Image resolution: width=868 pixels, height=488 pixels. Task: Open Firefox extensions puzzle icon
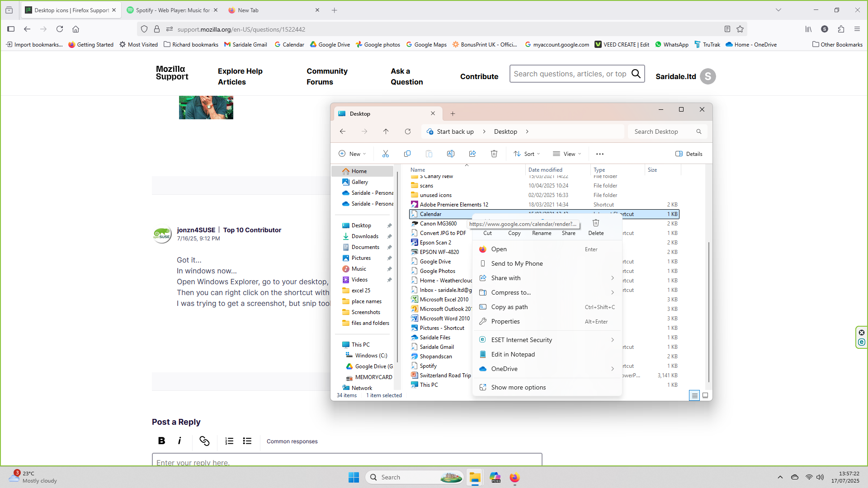841,29
